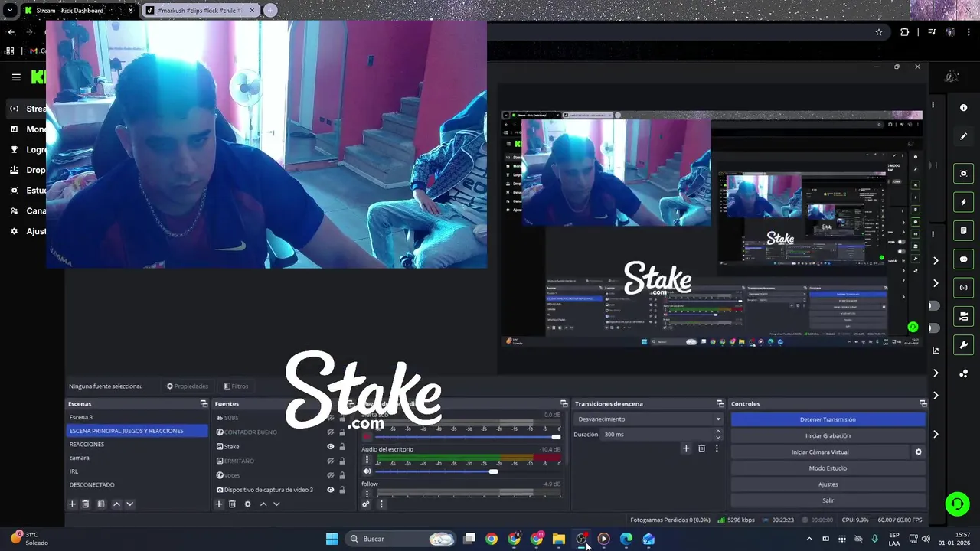Move selected scene up in Escenas
The image size is (980, 551).
point(116,504)
